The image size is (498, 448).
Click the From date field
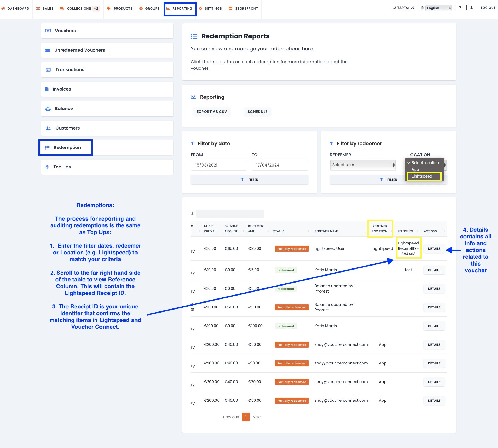pyautogui.click(x=219, y=165)
